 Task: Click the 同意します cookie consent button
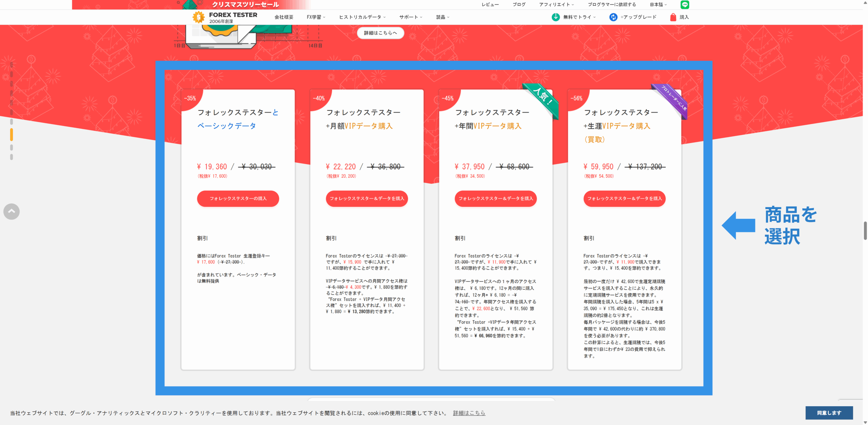coord(829,413)
